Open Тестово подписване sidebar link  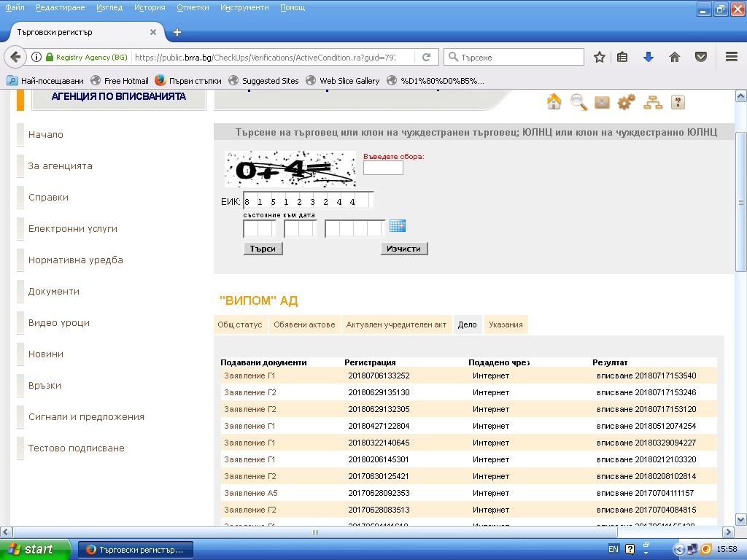point(76,448)
